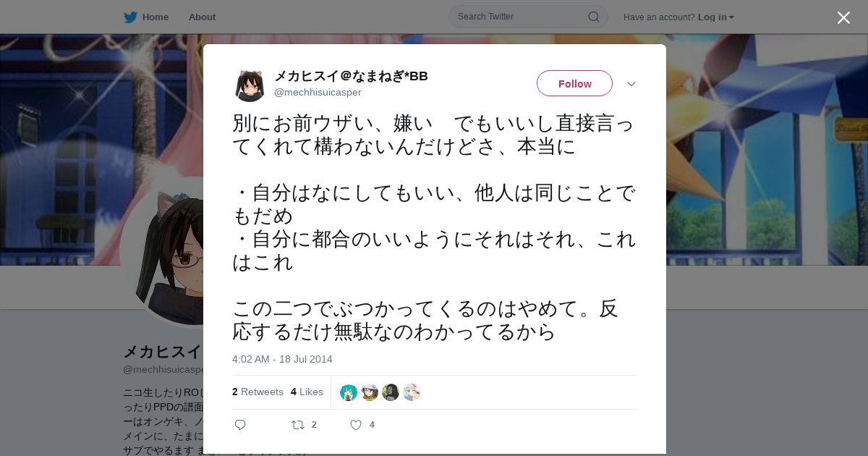
Task: View the 2 Retweets list
Action: pyautogui.click(x=258, y=392)
